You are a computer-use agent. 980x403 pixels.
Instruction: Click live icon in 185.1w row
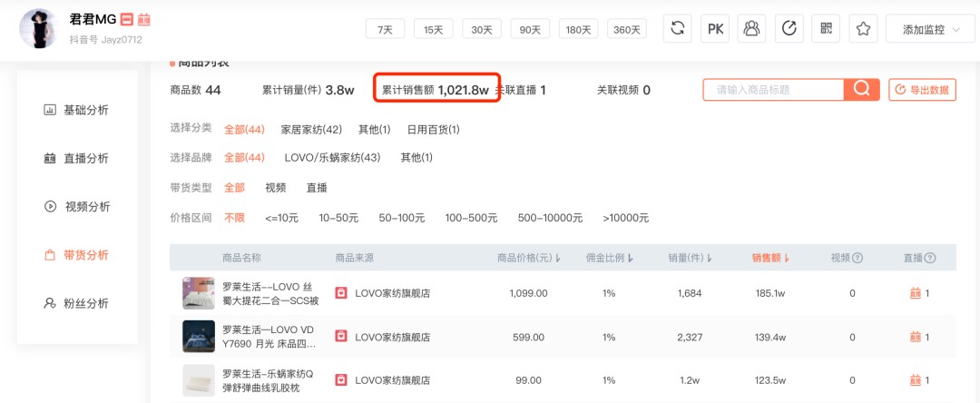(x=916, y=293)
